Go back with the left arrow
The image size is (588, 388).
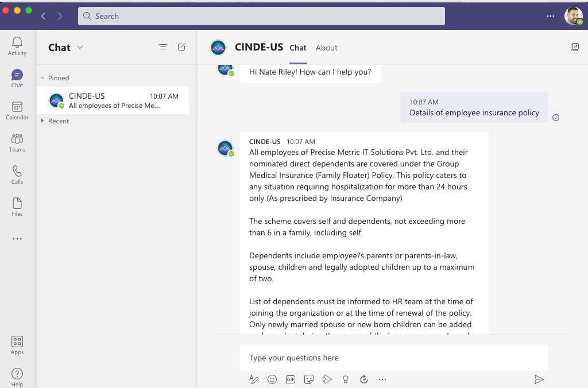[44, 16]
